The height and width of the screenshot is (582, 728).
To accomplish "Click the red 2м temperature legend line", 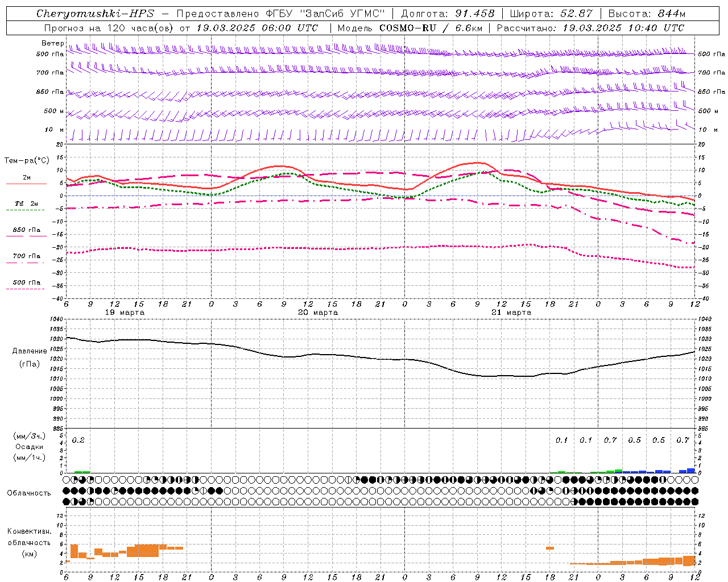I will [26, 184].
